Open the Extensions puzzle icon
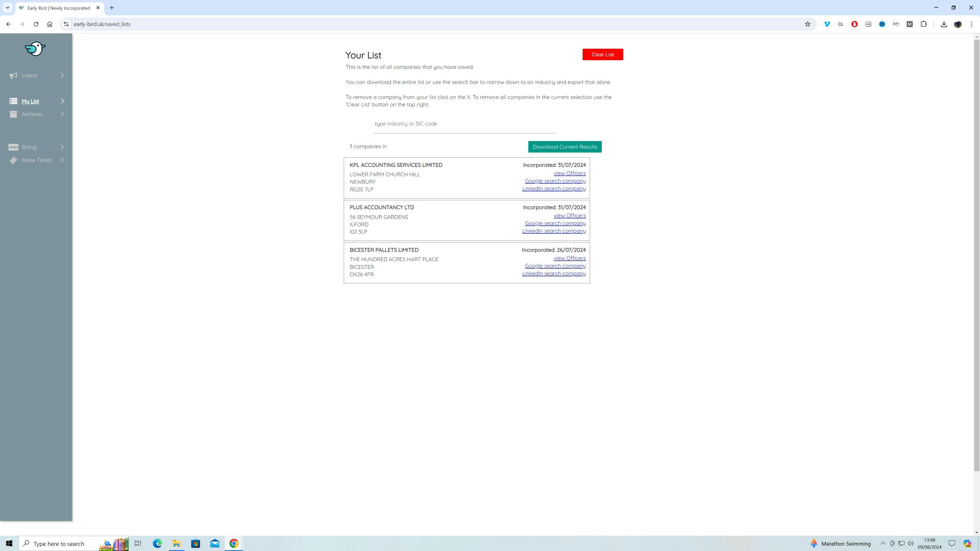 coord(923,24)
